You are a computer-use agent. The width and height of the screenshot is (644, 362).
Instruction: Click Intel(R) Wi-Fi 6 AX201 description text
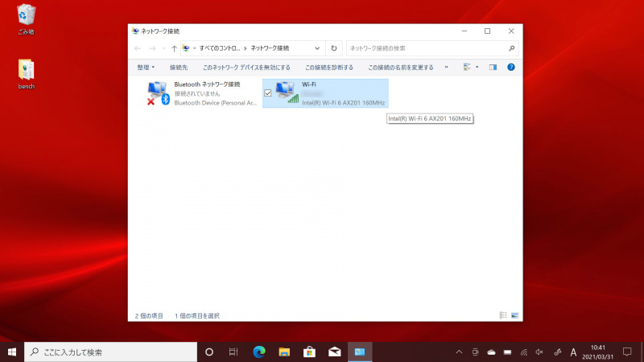pos(344,103)
